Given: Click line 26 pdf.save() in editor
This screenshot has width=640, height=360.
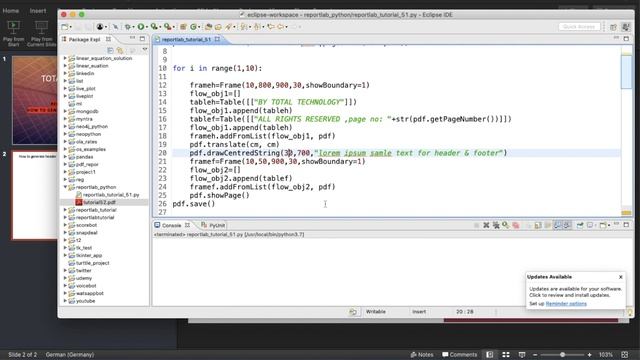Looking at the screenshot, I should coord(194,204).
